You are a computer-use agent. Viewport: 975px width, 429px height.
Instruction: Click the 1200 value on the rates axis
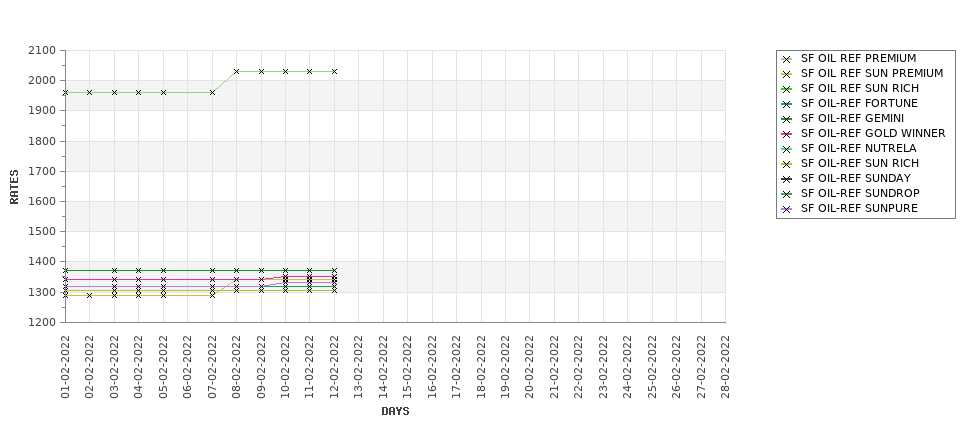42,322
